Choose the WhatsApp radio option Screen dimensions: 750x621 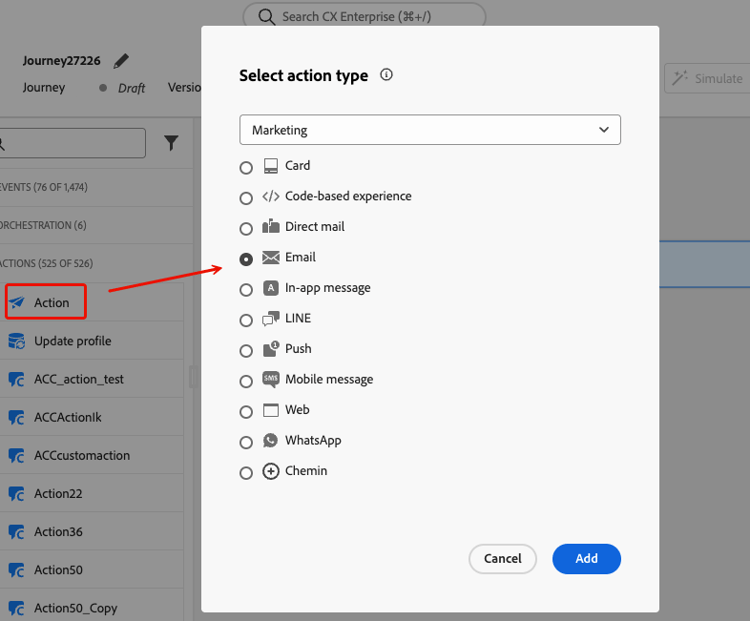(x=246, y=443)
